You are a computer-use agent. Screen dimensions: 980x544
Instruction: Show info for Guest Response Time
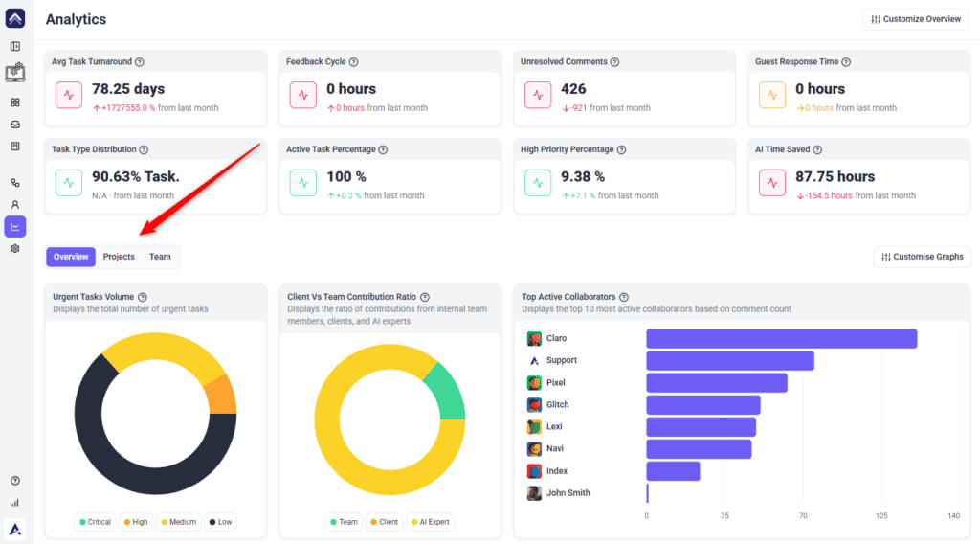click(x=846, y=62)
